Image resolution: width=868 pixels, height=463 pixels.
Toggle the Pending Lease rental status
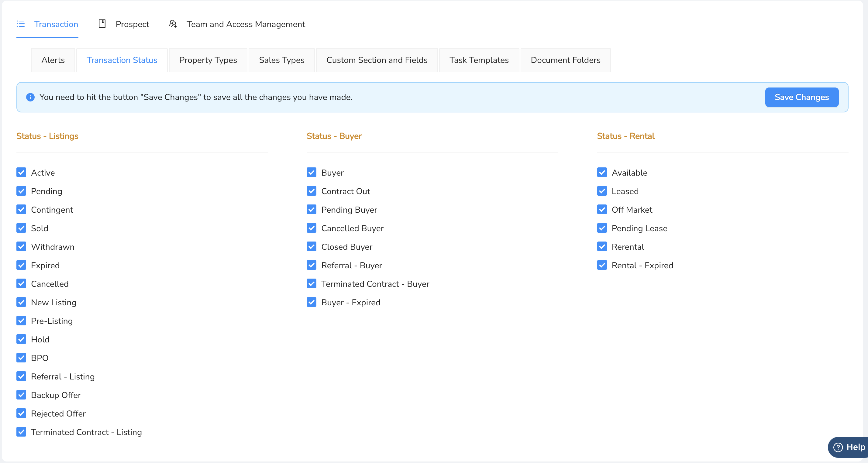point(602,228)
